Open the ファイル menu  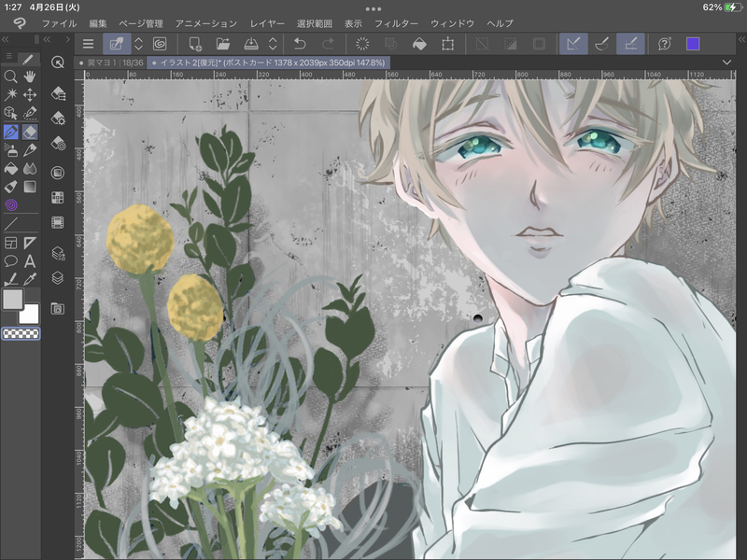click(x=59, y=23)
